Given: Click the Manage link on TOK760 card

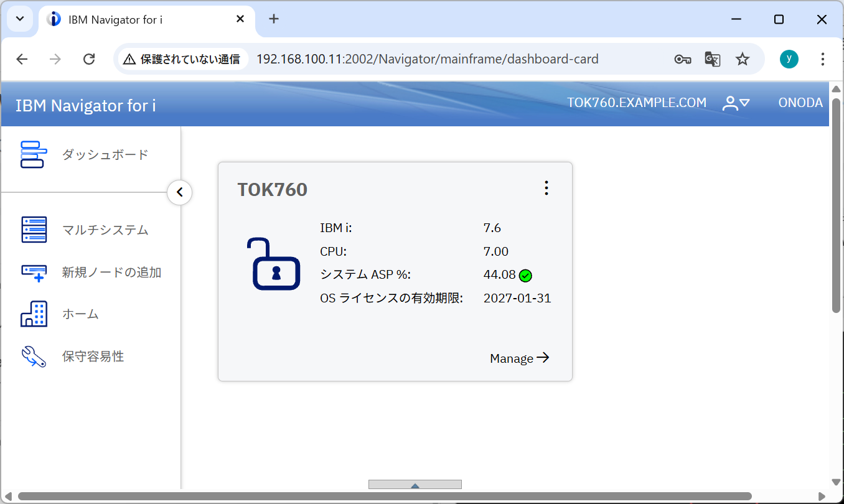Looking at the screenshot, I should 520,358.
